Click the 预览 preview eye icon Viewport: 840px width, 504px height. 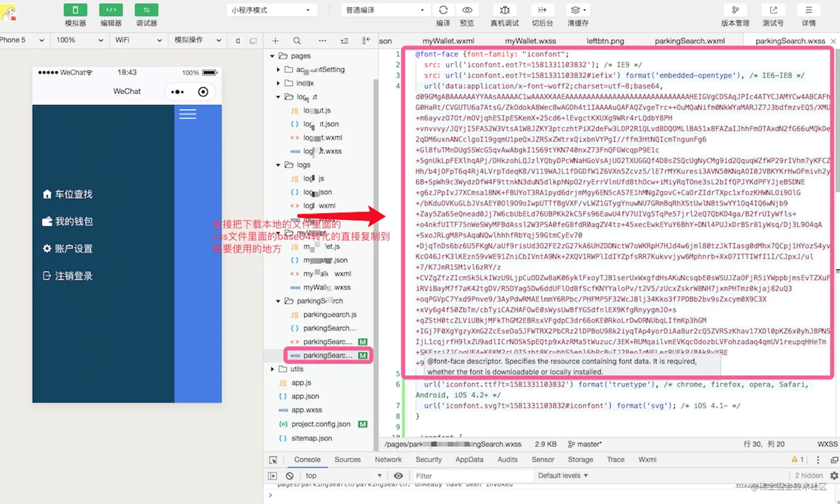click(467, 10)
